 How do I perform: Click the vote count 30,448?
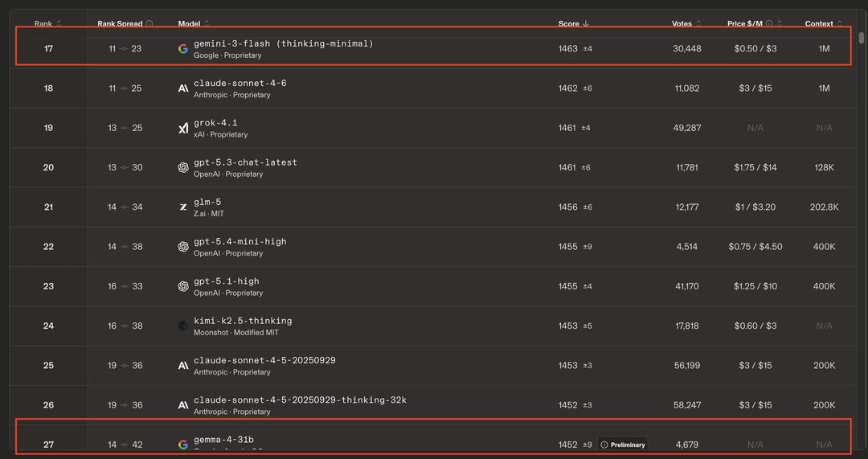point(687,49)
